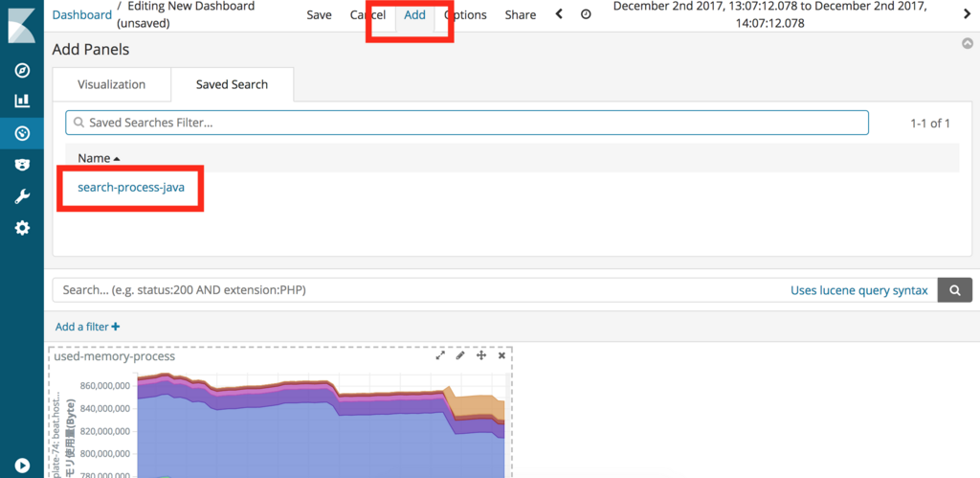This screenshot has height=478, width=980.
Task: Click the Kibana logo
Action: pyautogui.click(x=21, y=24)
